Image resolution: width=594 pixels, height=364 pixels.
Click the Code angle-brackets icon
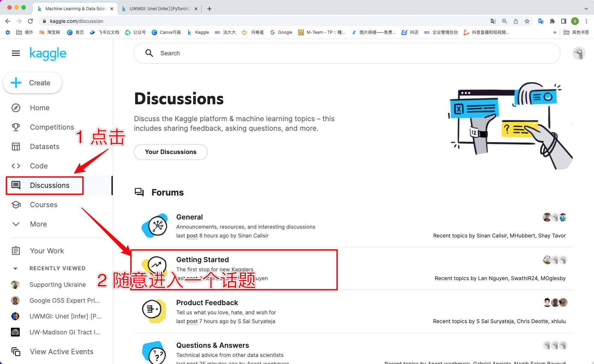[16, 166]
